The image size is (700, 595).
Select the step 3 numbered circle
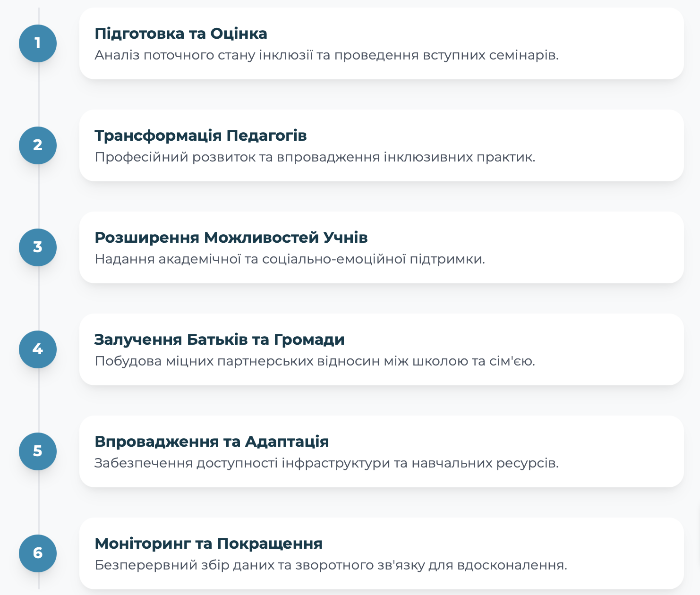[38, 247]
